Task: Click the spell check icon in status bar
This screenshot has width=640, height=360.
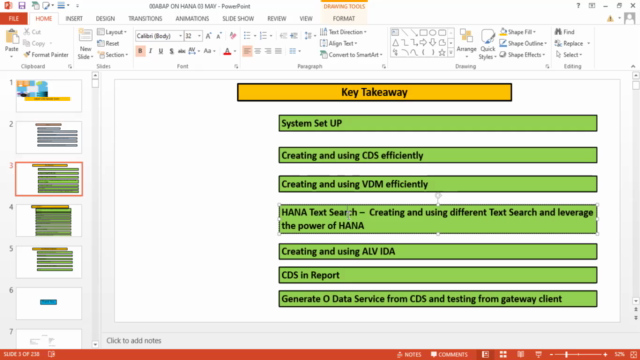Action: click(51, 354)
